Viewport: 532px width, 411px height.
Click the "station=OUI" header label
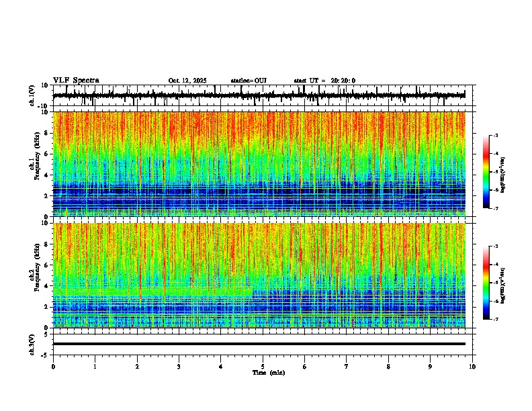[249, 81]
